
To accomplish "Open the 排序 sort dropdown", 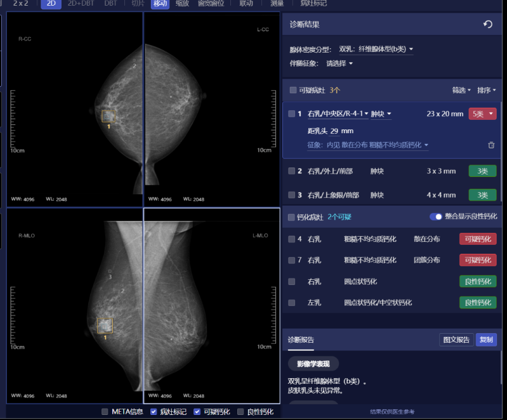I will [486, 90].
